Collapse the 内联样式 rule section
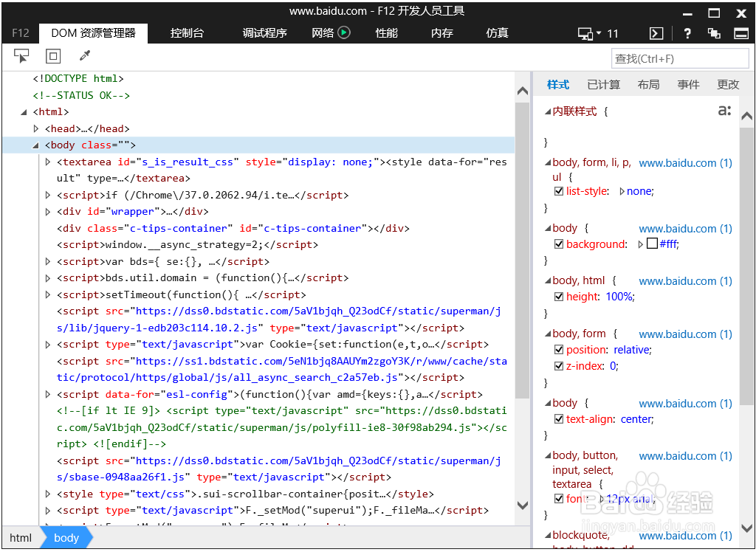The height and width of the screenshot is (552, 756). [548, 112]
